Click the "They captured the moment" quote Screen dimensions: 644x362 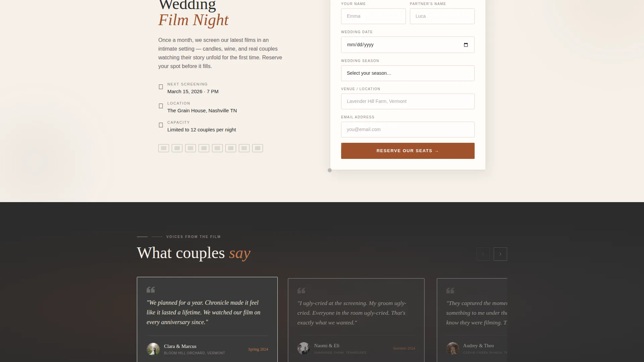(477, 313)
